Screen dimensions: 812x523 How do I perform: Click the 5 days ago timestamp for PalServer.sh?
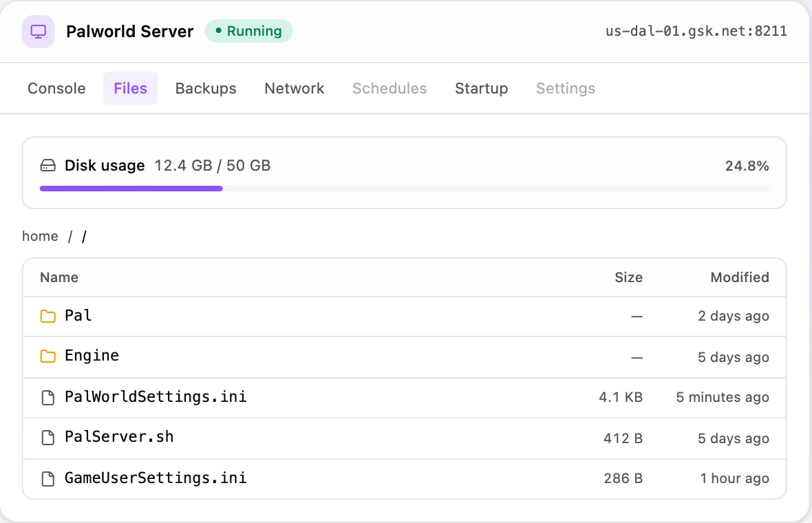(734, 438)
